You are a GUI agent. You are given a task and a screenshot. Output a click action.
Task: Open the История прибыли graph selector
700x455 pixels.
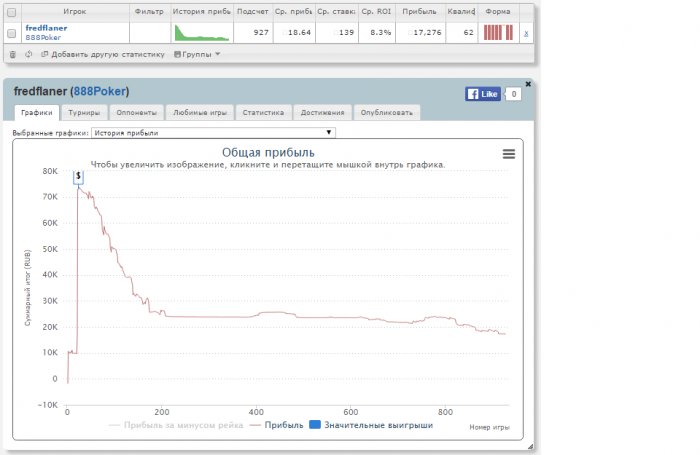pyautogui.click(x=213, y=133)
